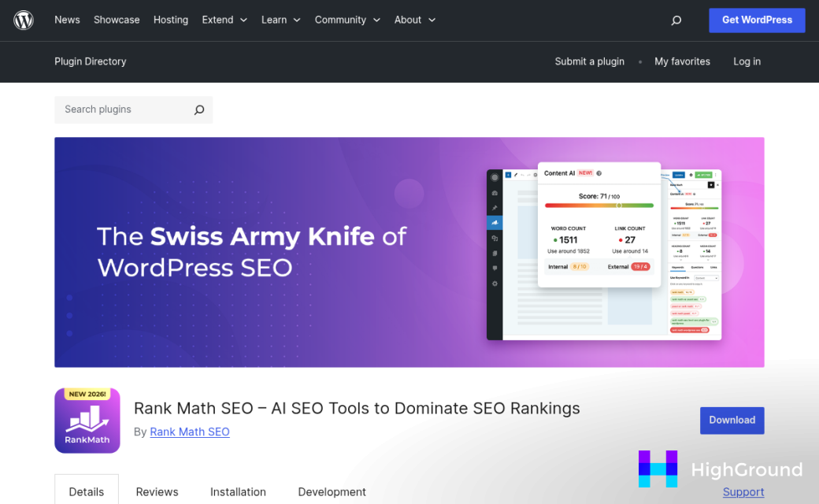Click the blue Download button

(732, 421)
